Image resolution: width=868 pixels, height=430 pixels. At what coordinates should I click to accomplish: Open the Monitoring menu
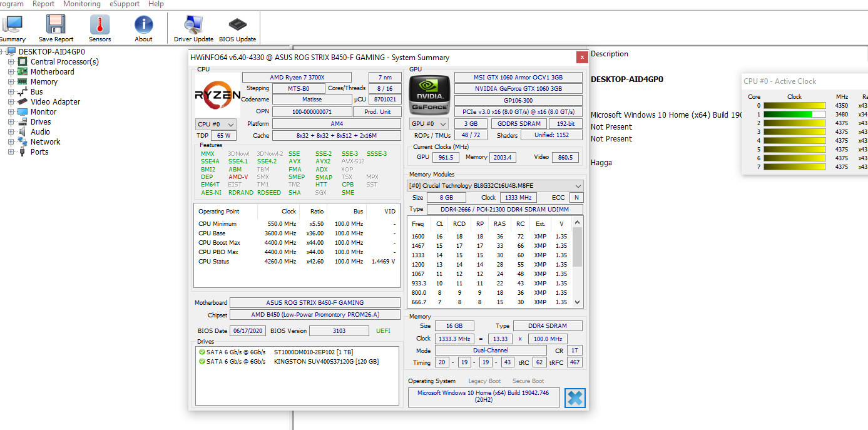[82, 4]
